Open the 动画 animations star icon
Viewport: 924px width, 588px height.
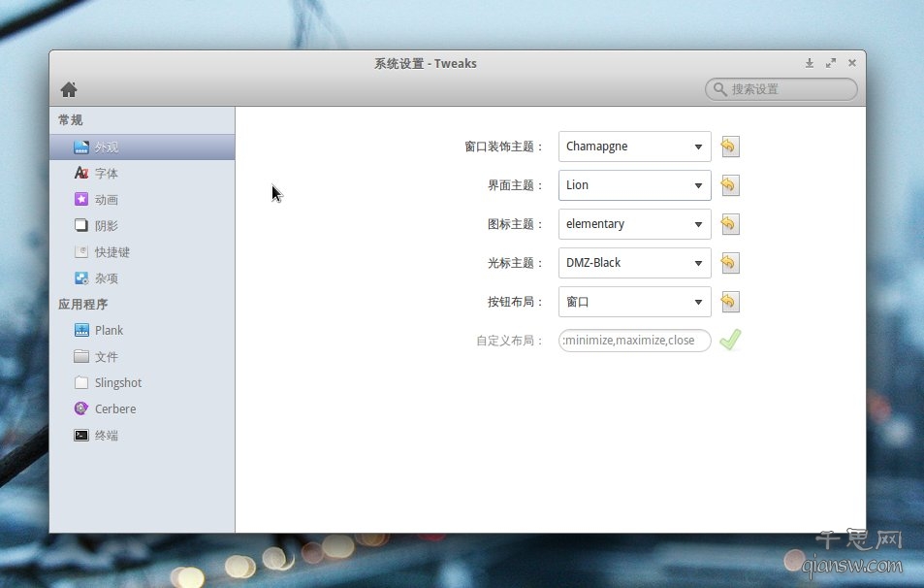[81, 199]
